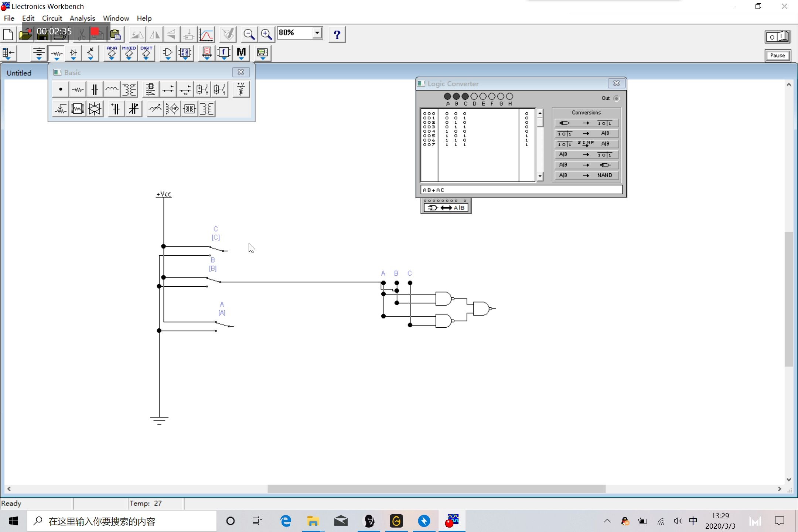Click the Create Subcircuit icon
The image size is (798, 532).
tap(189, 34)
